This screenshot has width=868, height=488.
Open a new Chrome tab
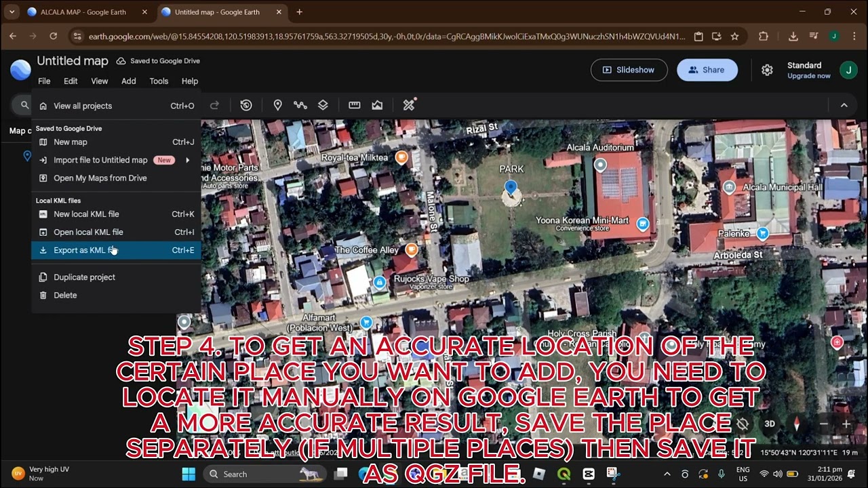299,12
